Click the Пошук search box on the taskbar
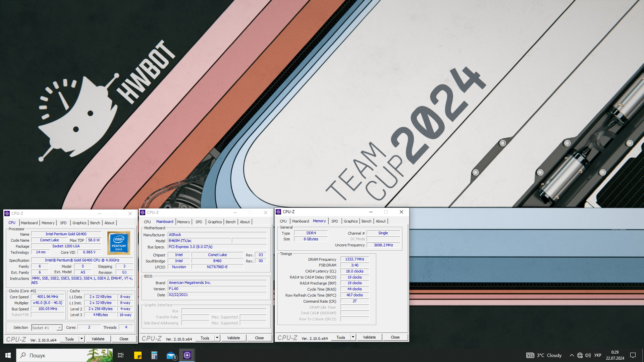Image resolution: width=644 pixels, height=362 pixels. point(64,355)
